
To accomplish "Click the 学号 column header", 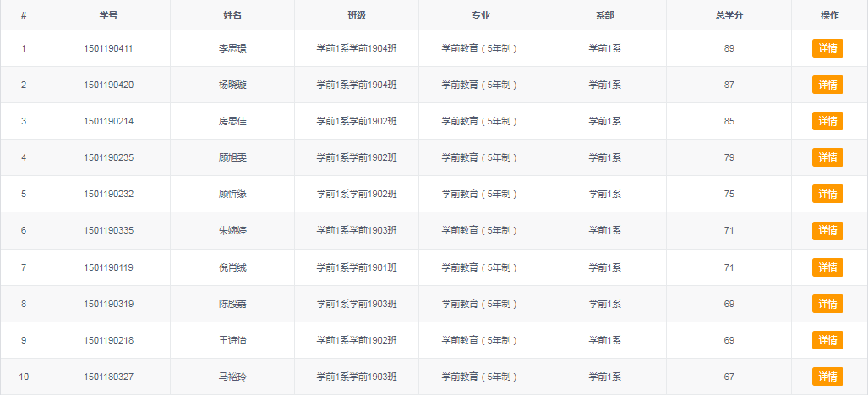I will point(108,15).
